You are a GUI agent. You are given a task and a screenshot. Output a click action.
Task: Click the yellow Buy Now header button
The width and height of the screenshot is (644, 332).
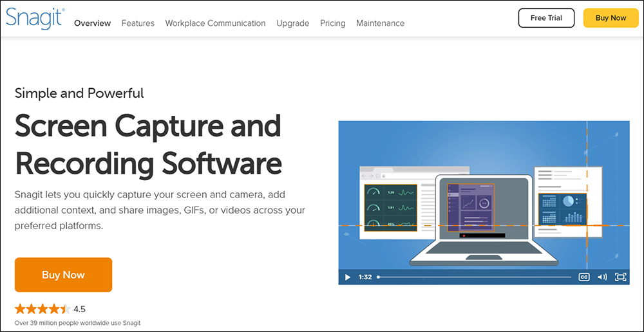click(x=611, y=18)
